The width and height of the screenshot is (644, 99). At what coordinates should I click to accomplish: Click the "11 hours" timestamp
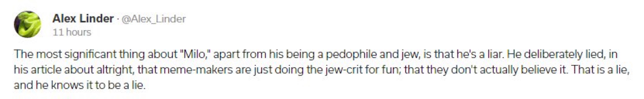click(x=72, y=32)
